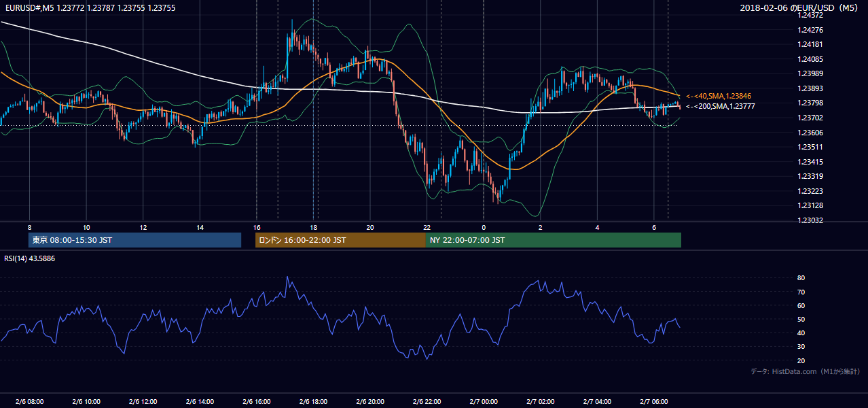
Task: Click price level 1.24085 on the axis
Action: coord(812,59)
